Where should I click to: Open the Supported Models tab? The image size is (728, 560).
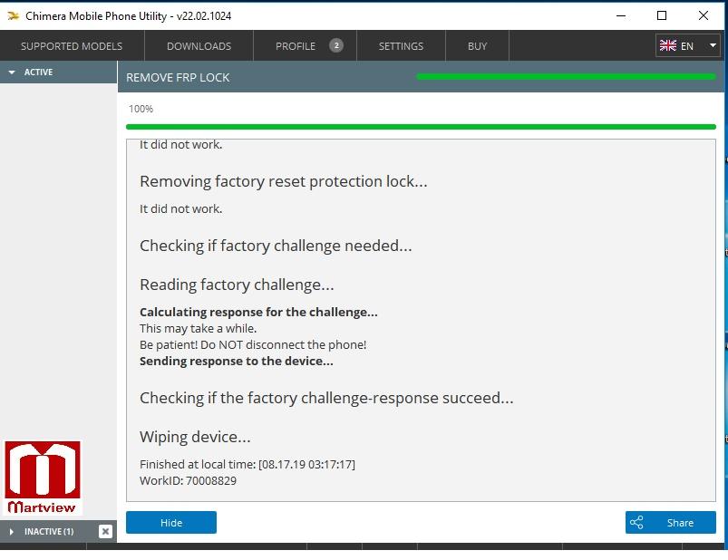point(72,46)
